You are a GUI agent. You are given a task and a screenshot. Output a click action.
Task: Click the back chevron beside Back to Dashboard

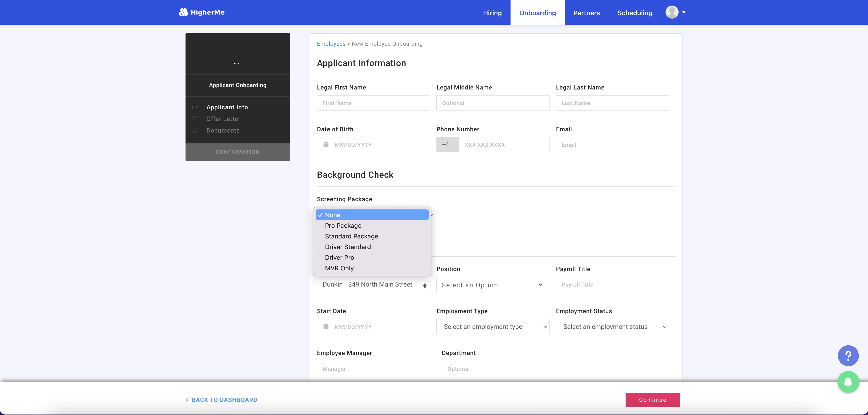[x=187, y=400]
